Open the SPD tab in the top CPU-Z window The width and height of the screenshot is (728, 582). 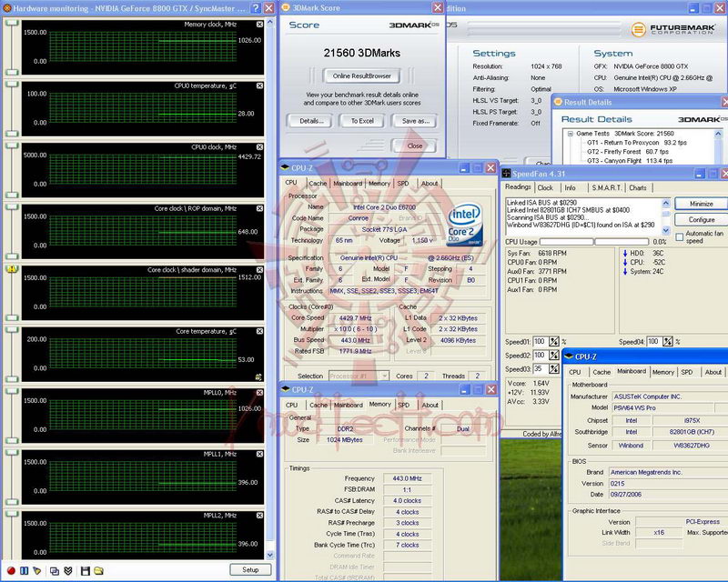(x=402, y=183)
